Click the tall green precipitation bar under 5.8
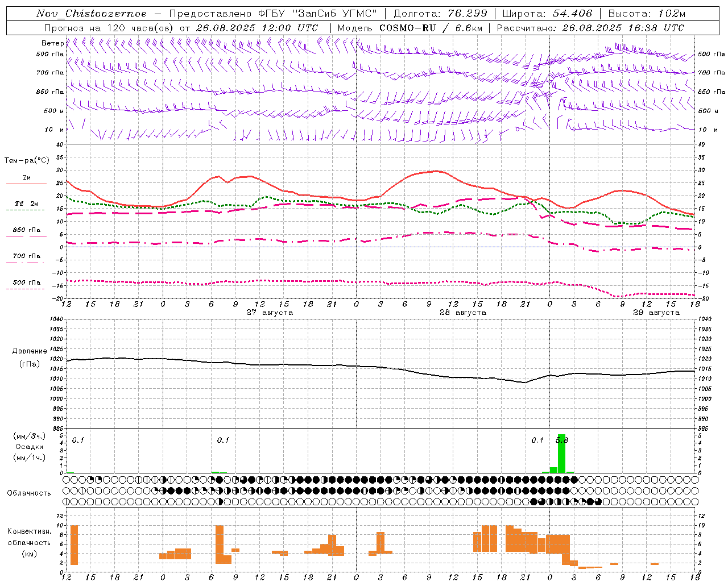The width and height of the screenshot is (728, 582). [x=561, y=454]
